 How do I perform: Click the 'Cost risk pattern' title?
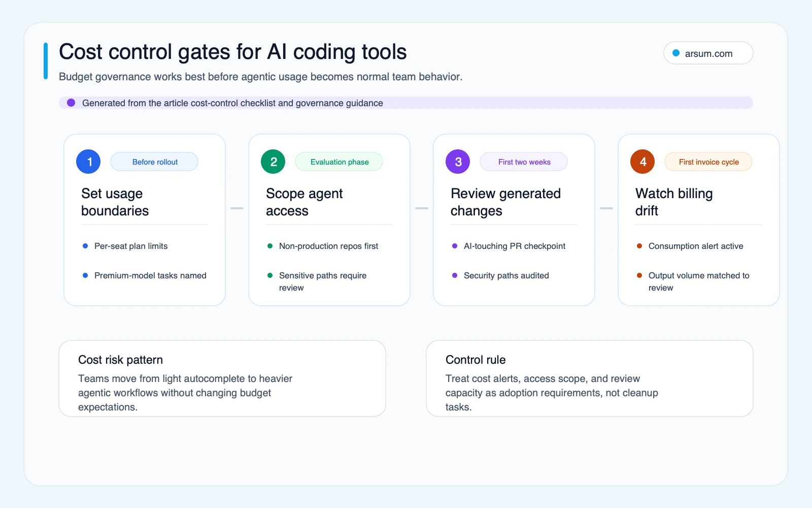coord(120,360)
